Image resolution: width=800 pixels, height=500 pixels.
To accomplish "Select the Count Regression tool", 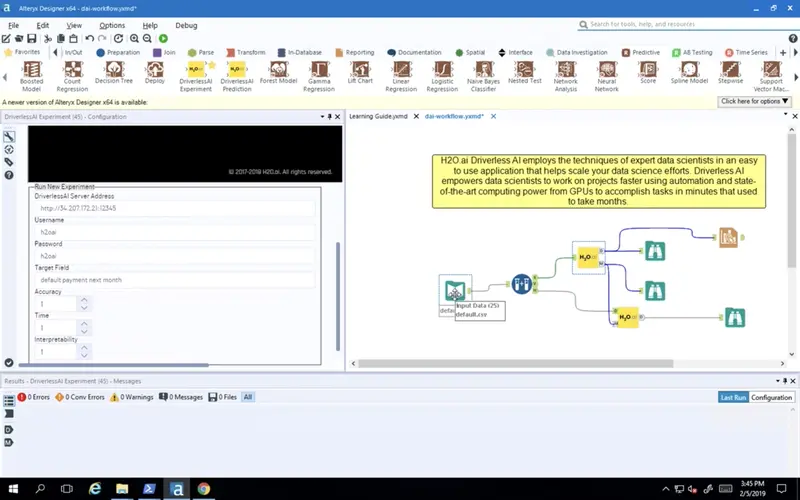I will (72, 76).
